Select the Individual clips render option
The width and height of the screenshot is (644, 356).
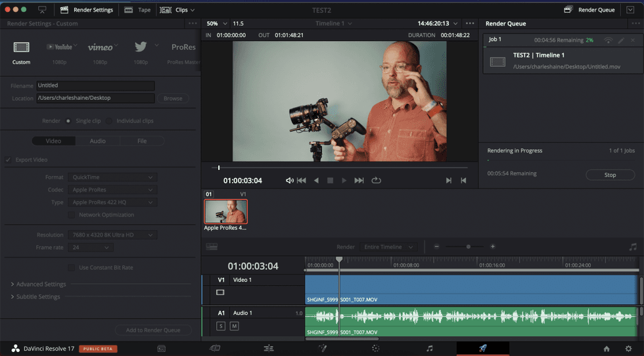pyautogui.click(x=109, y=121)
